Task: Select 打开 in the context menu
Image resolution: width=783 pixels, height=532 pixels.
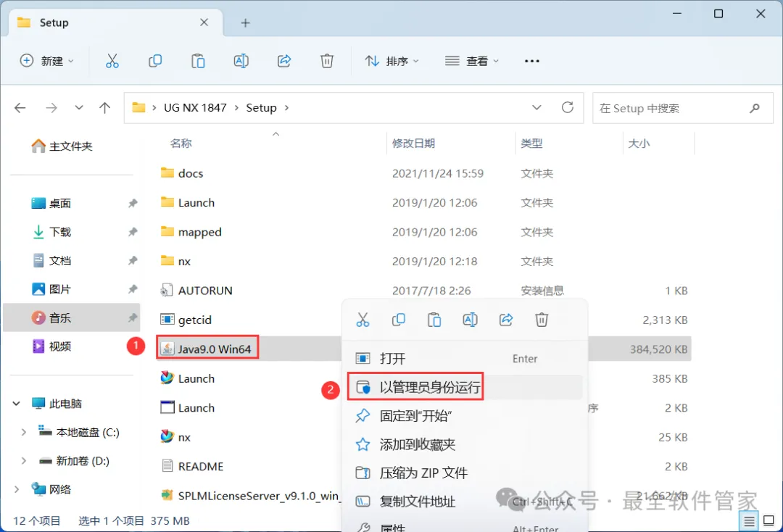Action: pos(465,358)
